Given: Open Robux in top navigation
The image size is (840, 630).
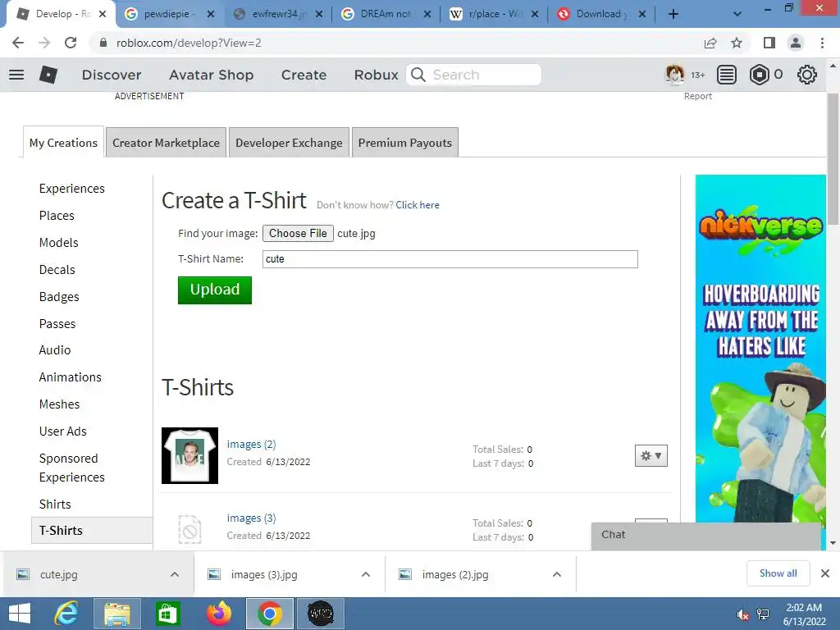Looking at the screenshot, I should [376, 75].
